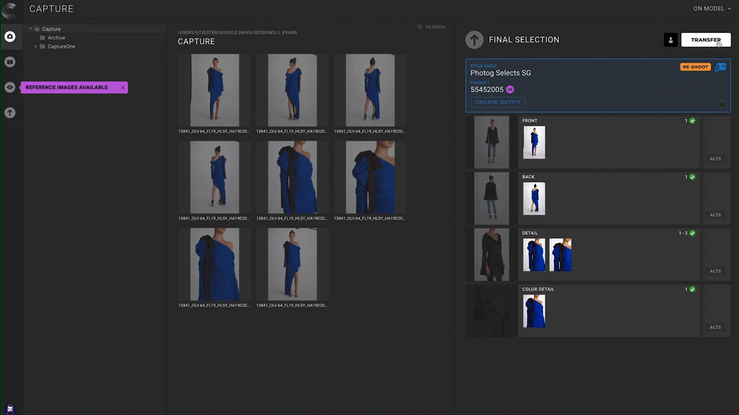Dismiss the Reference Images Available notice

pos(123,88)
